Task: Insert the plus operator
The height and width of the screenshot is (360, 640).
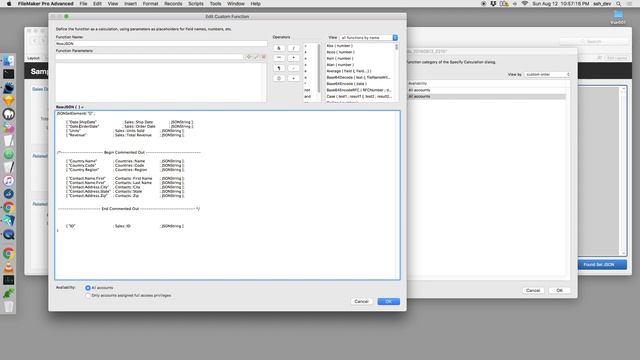Action: coord(293,78)
